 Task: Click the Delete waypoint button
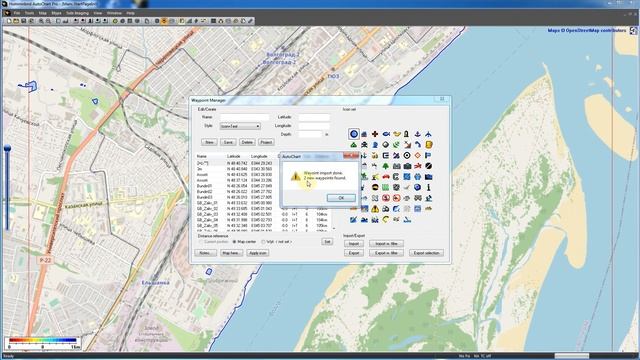[247, 142]
